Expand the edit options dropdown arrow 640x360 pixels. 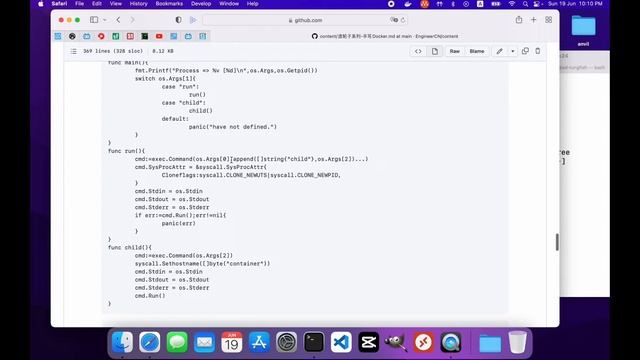pyautogui.click(x=513, y=51)
